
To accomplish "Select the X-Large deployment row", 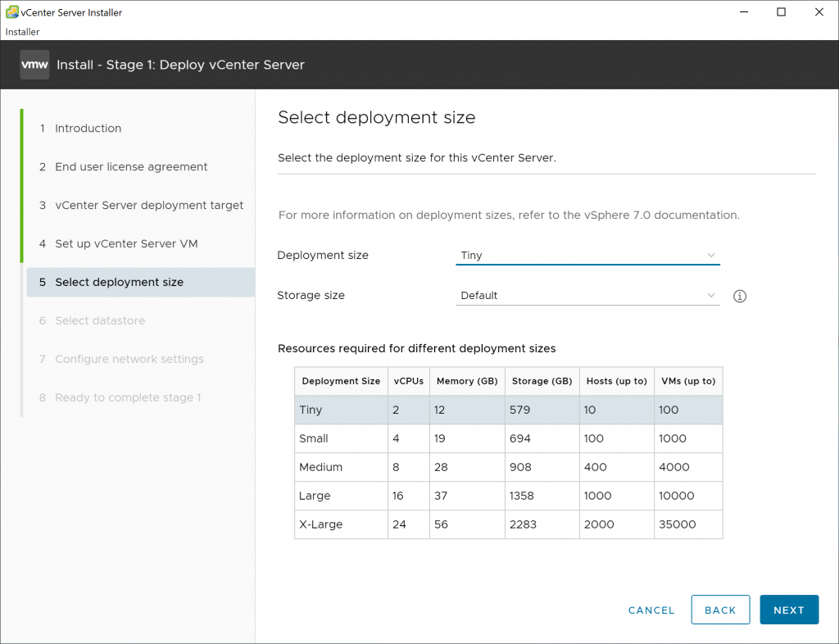I will coord(508,524).
